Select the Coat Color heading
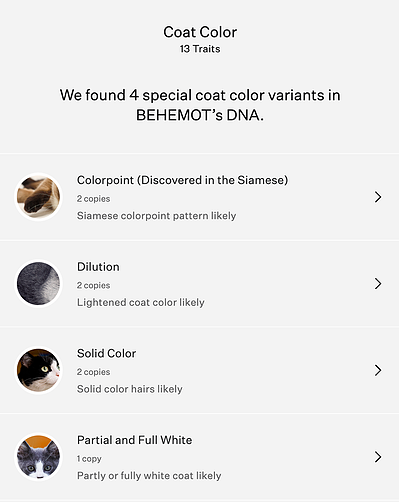This screenshot has height=502, width=399. click(200, 32)
